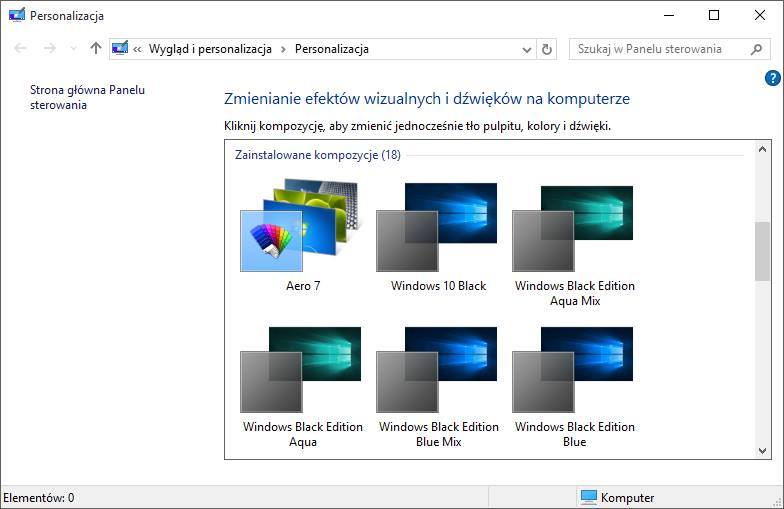The width and height of the screenshot is (784, 509).
Task: Click Zainstalowane kompozycje (18) group header
Action: click(318, 155)
